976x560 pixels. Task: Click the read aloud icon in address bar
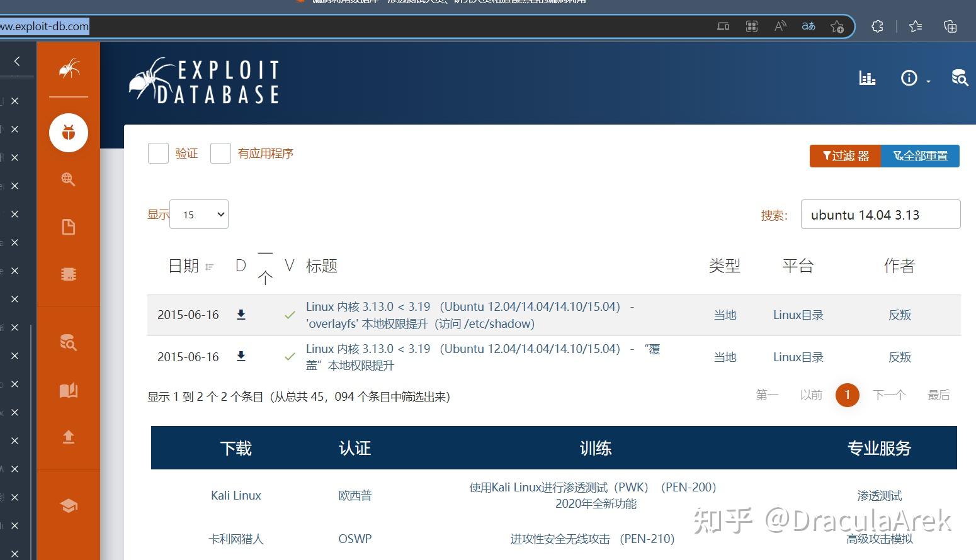pos(780,26)
